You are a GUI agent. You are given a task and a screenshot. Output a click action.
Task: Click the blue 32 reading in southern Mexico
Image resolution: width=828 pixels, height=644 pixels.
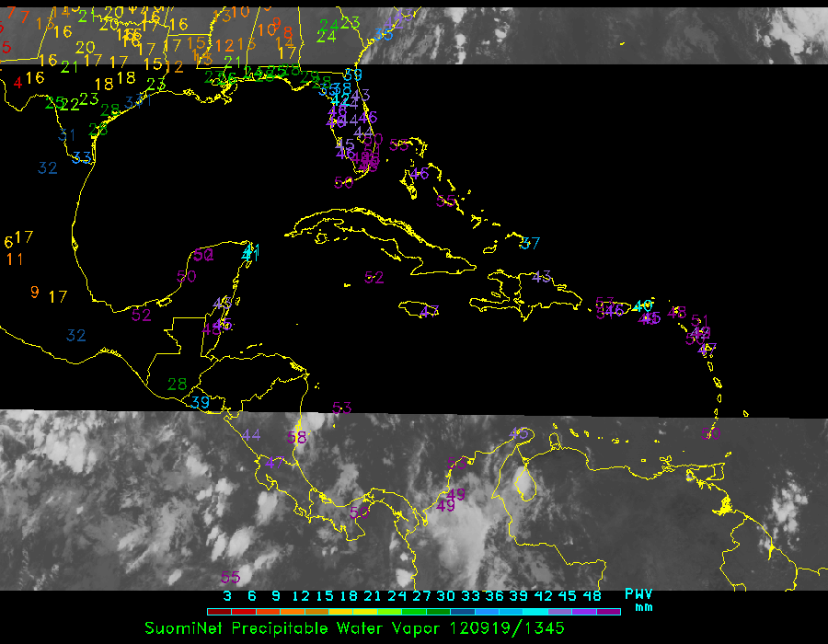pyautogui.click(x=75, y=336)
